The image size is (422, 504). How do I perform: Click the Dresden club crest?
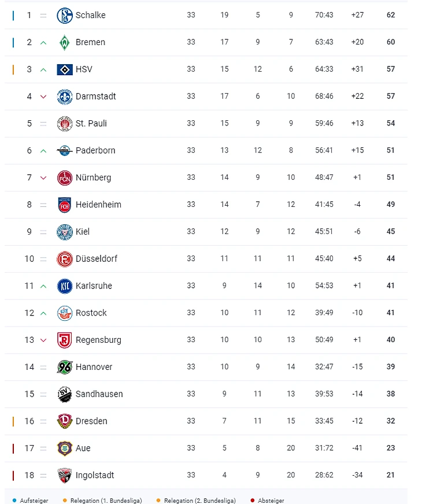(x=65, y=421)
